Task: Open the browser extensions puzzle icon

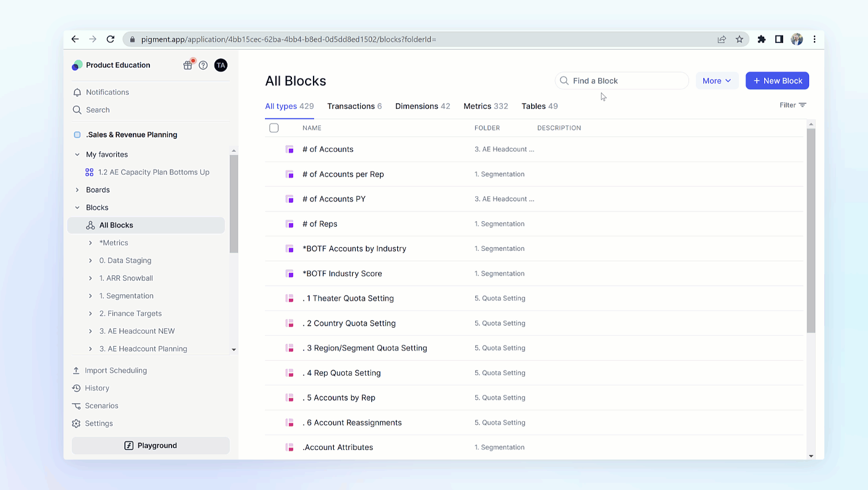Action: [x=762, y=39]
